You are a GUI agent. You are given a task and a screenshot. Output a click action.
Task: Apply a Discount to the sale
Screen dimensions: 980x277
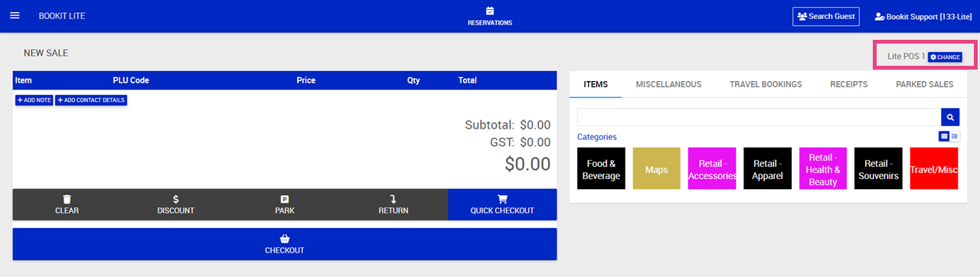click(x=176, y=204)
